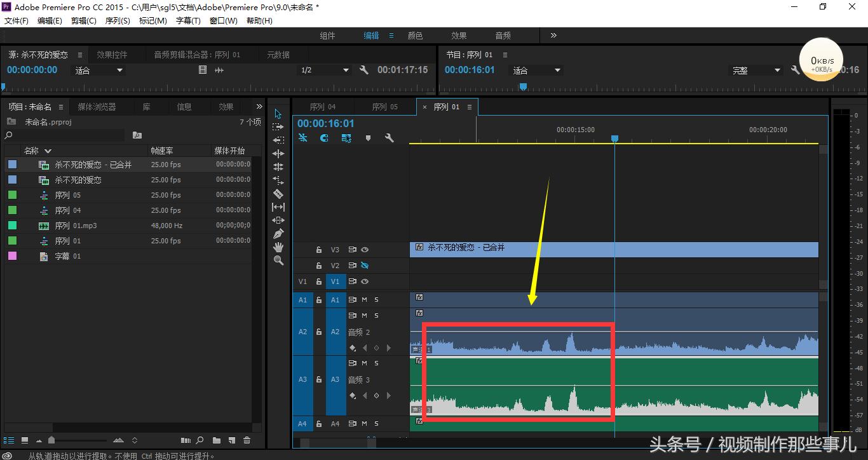Open the 剪辑(C) menu
The height and width of the screenshot is (460, 868).
coord(83,21)
